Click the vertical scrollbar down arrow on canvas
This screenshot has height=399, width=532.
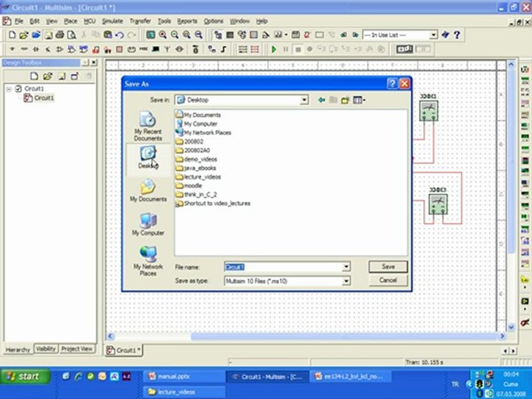coord(511,327)
